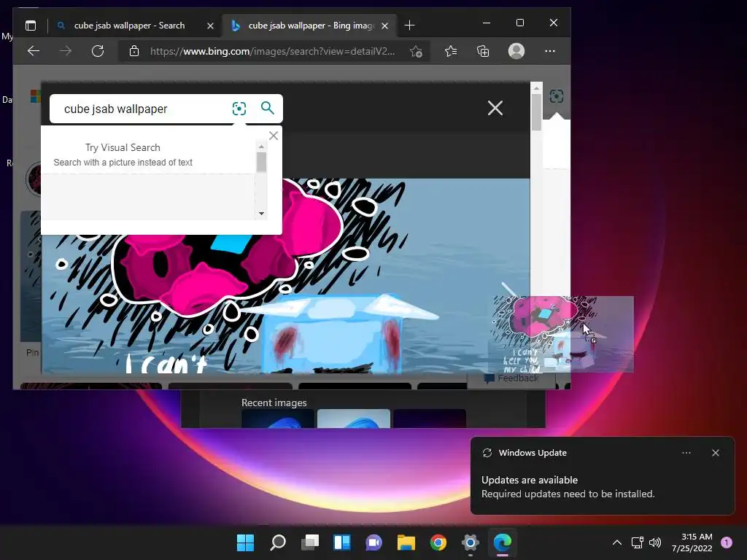Open Visual Search camera icon in search box
Screen dimensions: 747x560
[x=239, y=109]
